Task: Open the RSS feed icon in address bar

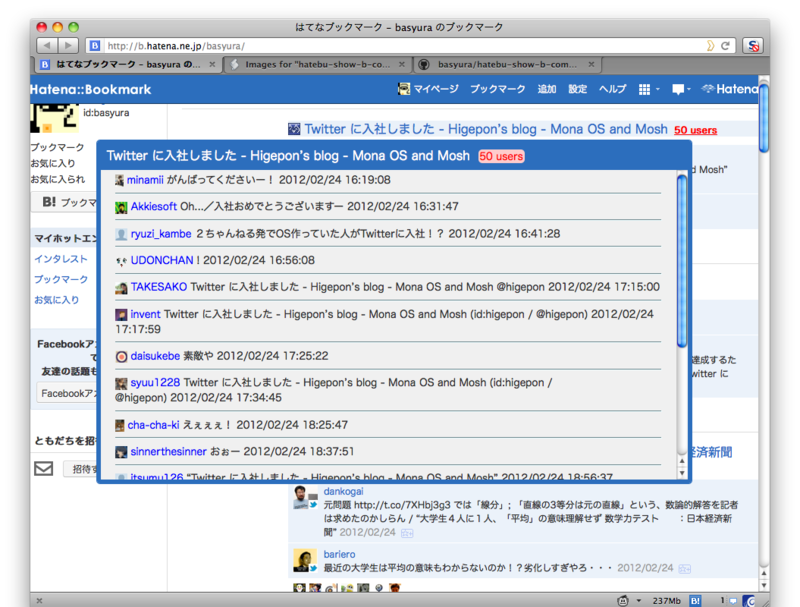Action: pyautogui.click(x=710, y=46)
